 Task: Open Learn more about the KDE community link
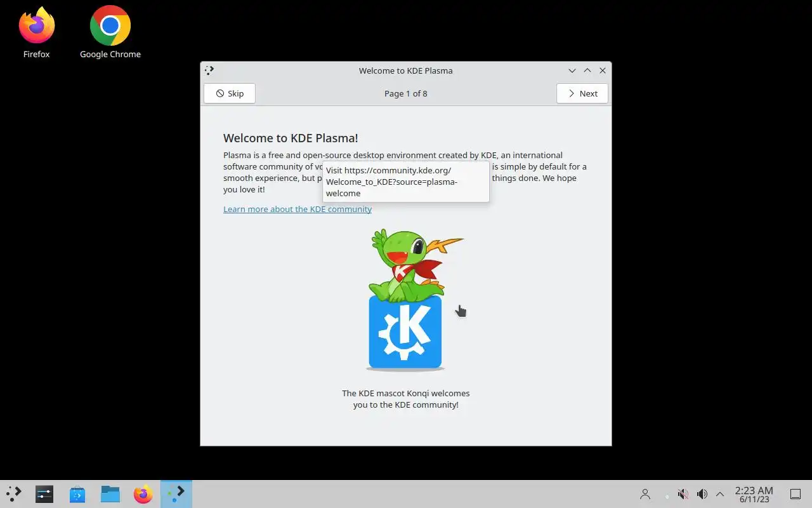click(298, 209)
